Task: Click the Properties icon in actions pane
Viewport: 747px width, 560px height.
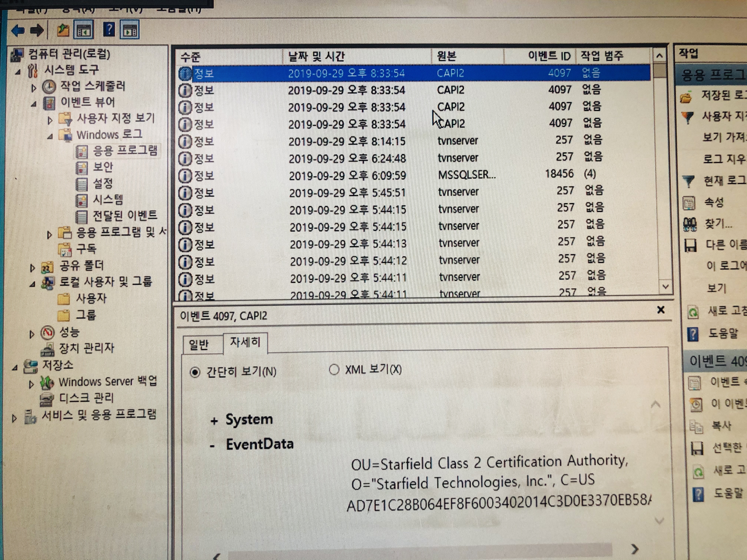Action: pyautogui.click(x=689, y=203)
